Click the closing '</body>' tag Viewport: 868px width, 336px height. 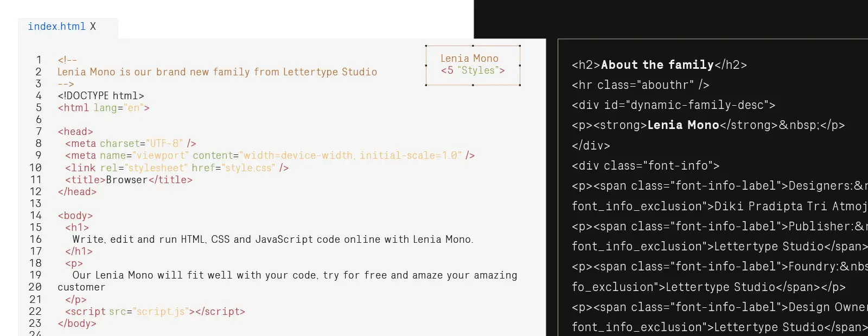(77, 323)
